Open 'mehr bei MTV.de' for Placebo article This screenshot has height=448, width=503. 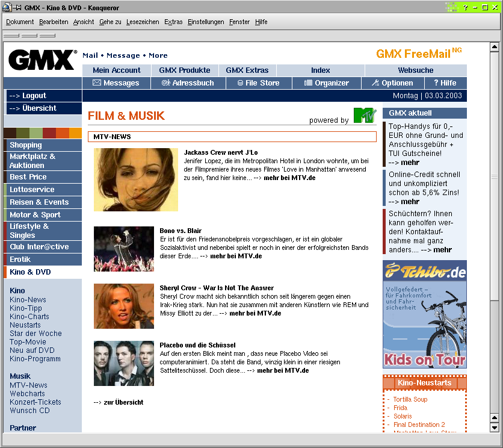pyautogui.click(x=283, y=370)
